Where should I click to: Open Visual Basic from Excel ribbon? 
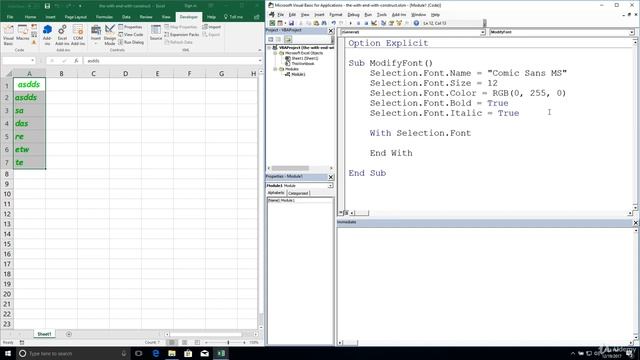[x=8, y=34]
